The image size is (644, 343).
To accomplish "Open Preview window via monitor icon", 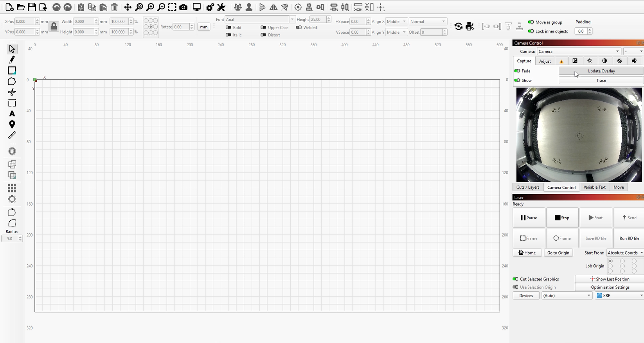I will [x=196, y=7].
